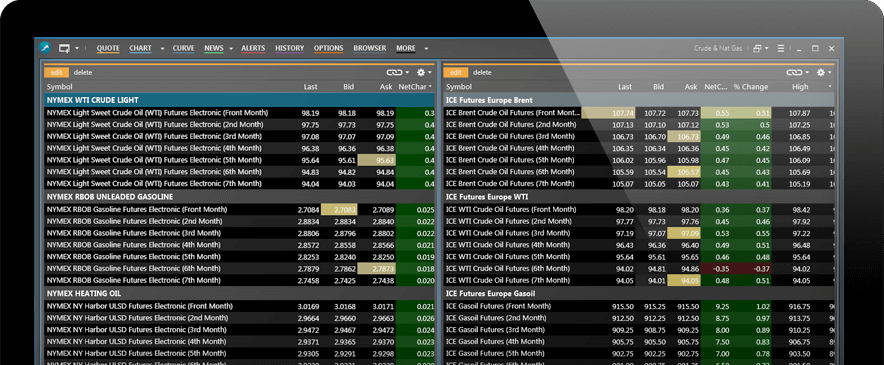Click the workspace windows icon near Crude & Nat Gas

click(758, 49)
